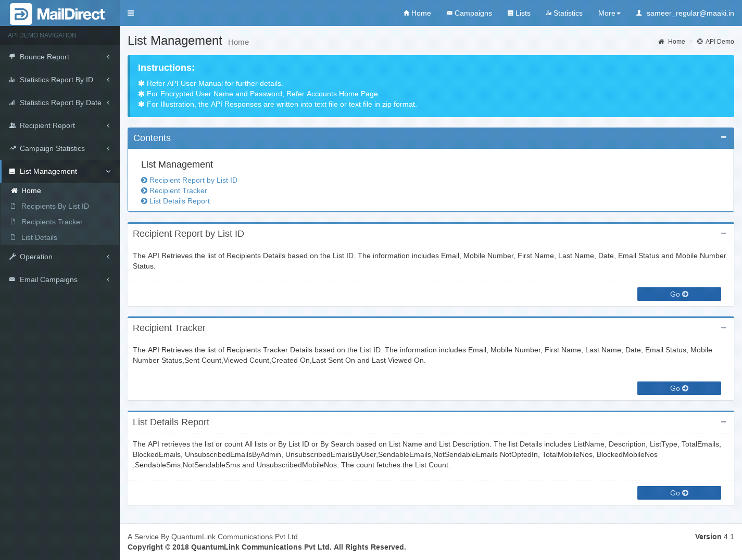This screenshot has width=742, height=560.
Task: Open the sameer_regular@maaki.in user account
Action: click(685, 13)
